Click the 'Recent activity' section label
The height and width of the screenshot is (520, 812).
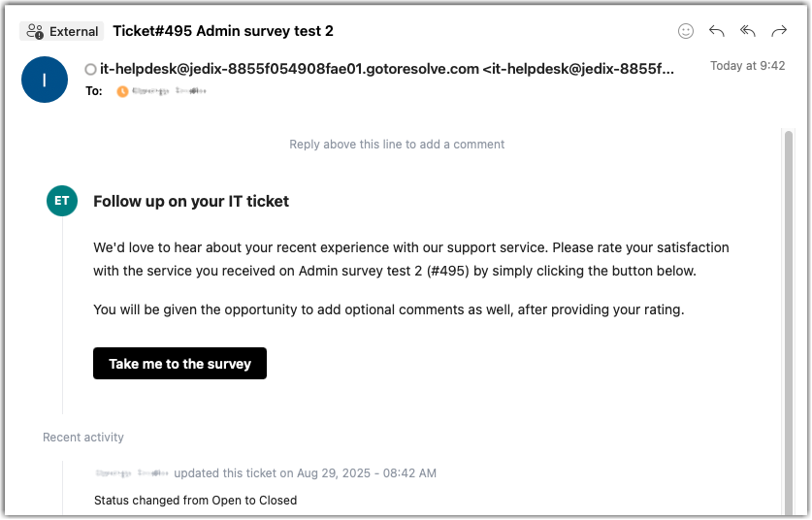[83, 438]
